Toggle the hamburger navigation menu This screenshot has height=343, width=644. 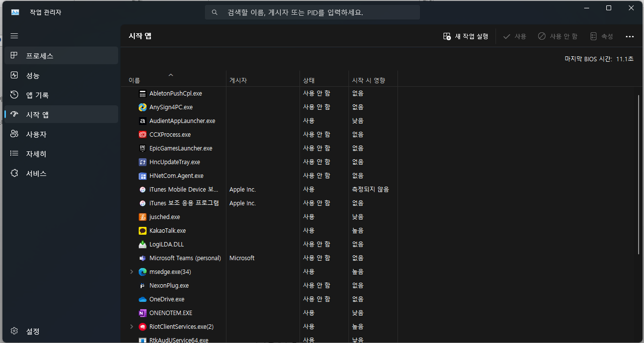pyautogui.click(x=14, y=36)
